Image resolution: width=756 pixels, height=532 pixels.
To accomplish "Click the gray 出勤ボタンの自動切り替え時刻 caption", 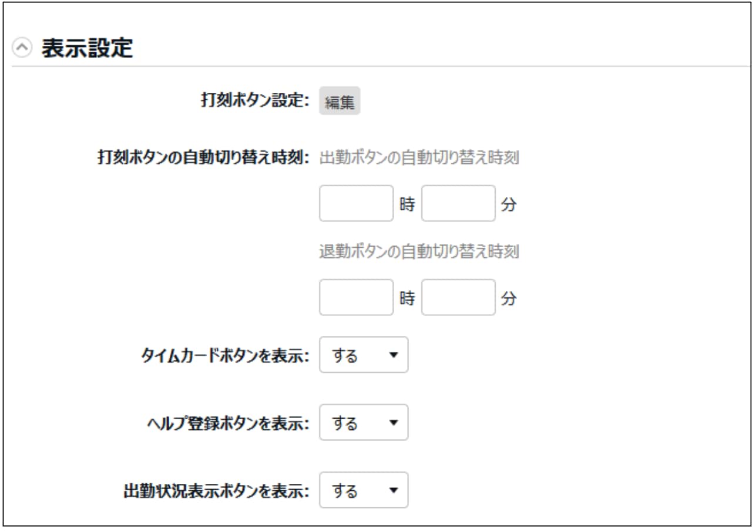I will 419,158.
